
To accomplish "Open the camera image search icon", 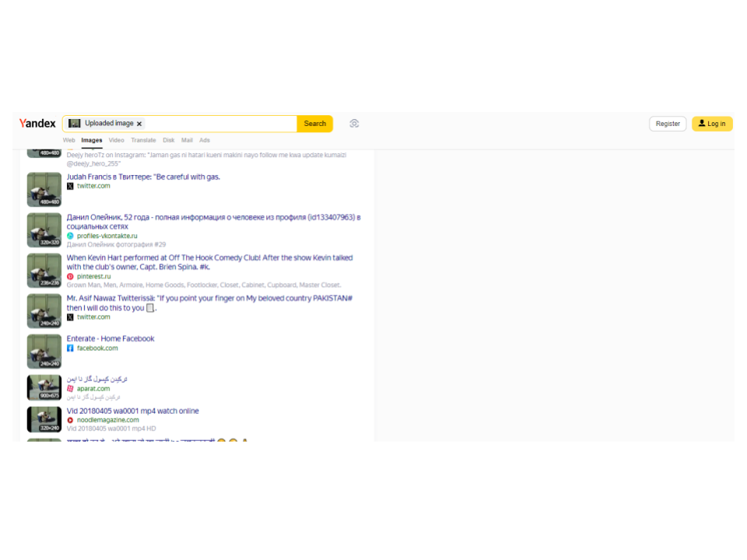I will coord(354,124).
